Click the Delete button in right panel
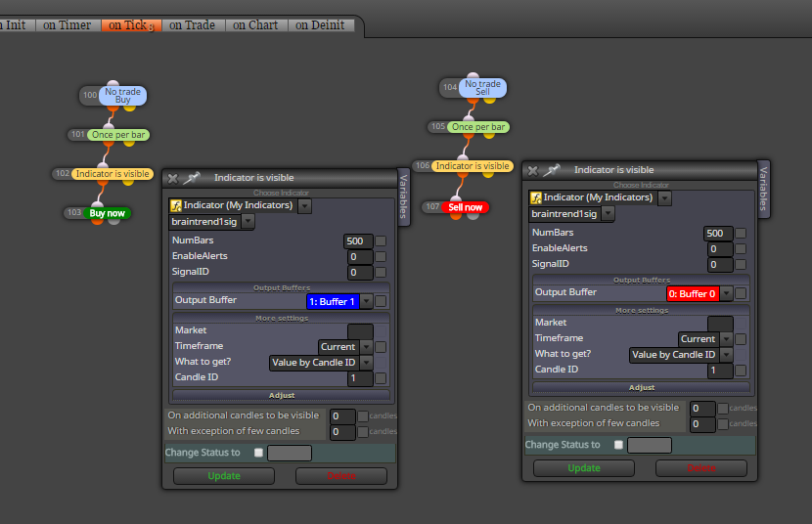This screenshot has width=812, height=524. click(x=701, y=468)
